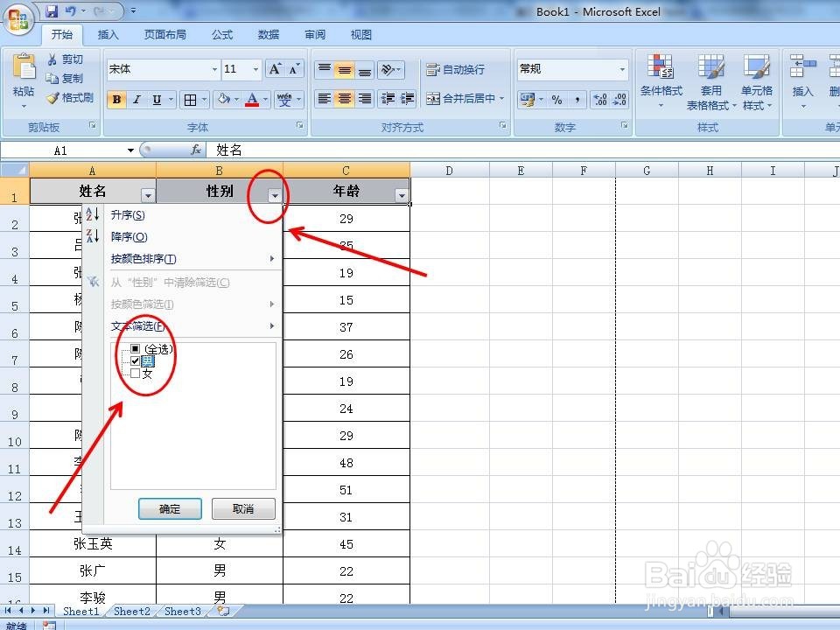This screenshot has height=630, width=840.
Task: Increase decimal places
Action: pos(600,100)
